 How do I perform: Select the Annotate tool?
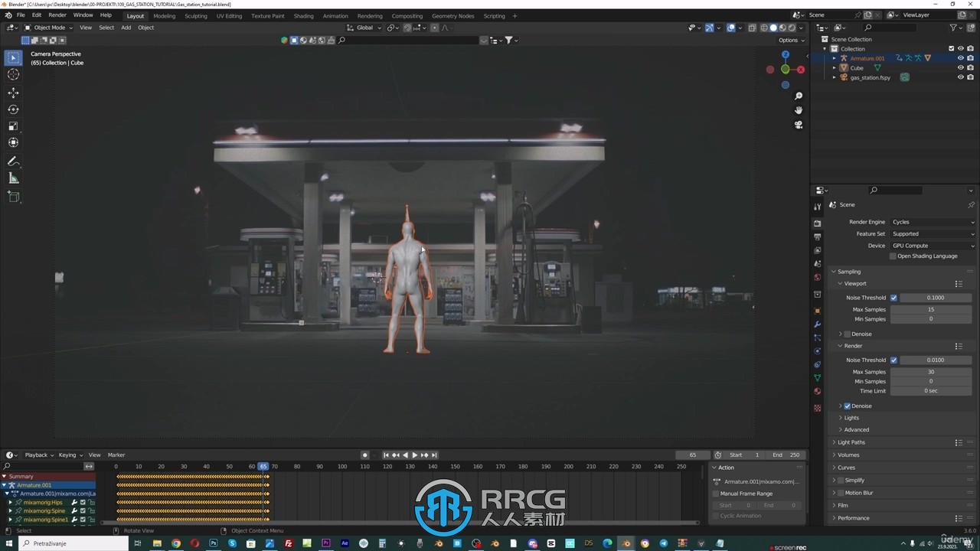coord(13,161)
